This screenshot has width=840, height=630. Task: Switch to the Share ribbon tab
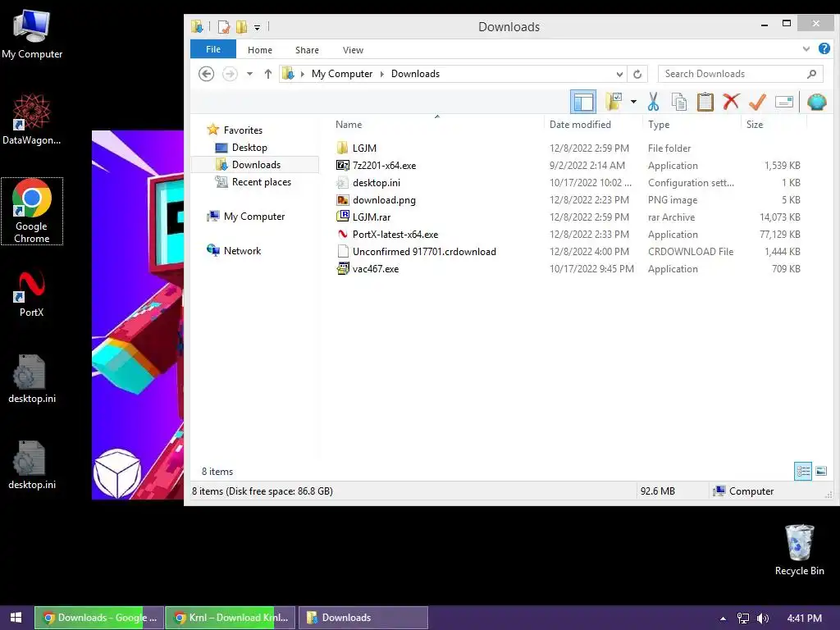(307, 50)
